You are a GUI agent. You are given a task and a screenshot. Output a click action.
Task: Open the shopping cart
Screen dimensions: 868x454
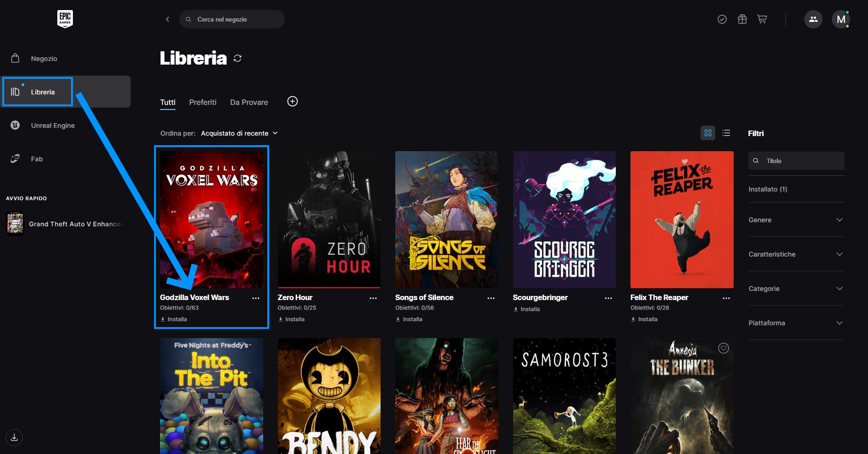[762, 19]
